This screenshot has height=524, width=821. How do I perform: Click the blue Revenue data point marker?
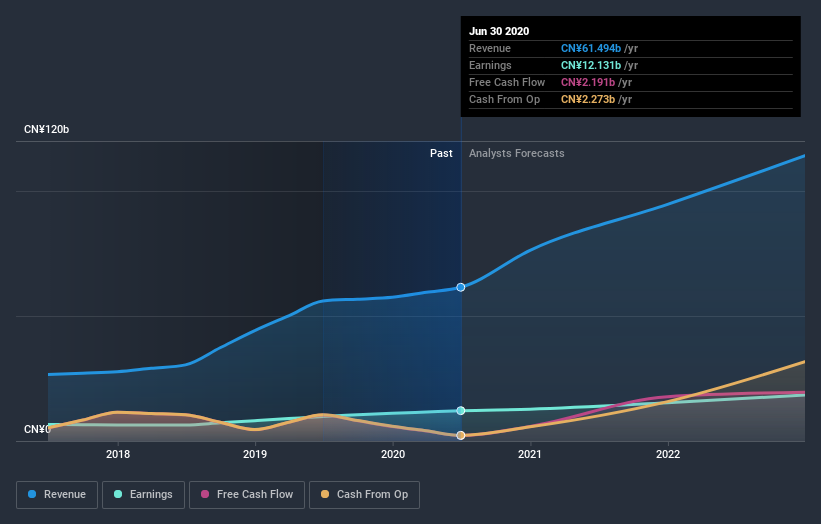(461, 287)
